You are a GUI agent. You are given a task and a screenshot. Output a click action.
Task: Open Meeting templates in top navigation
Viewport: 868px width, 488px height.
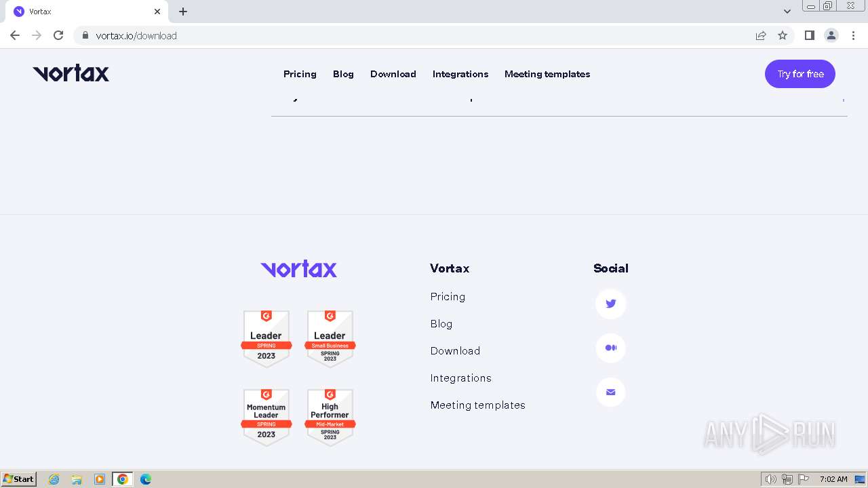(x=547, y=74)
